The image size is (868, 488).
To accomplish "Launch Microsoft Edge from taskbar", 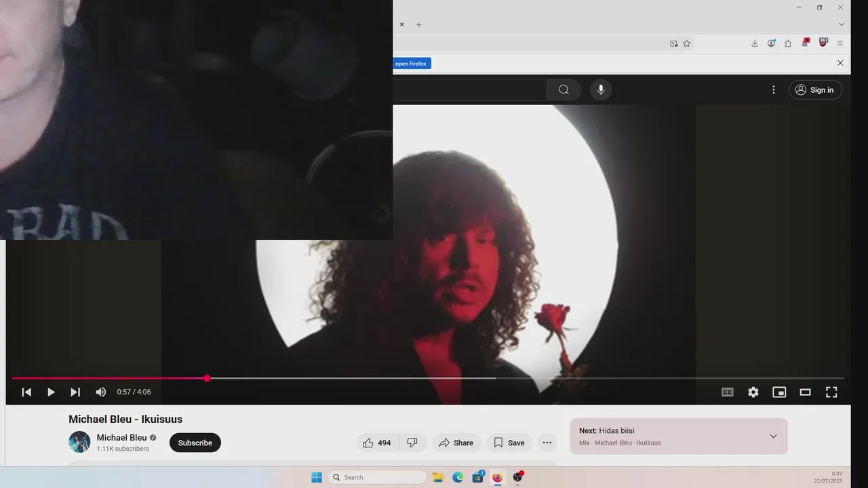I will tap(458, 477).
